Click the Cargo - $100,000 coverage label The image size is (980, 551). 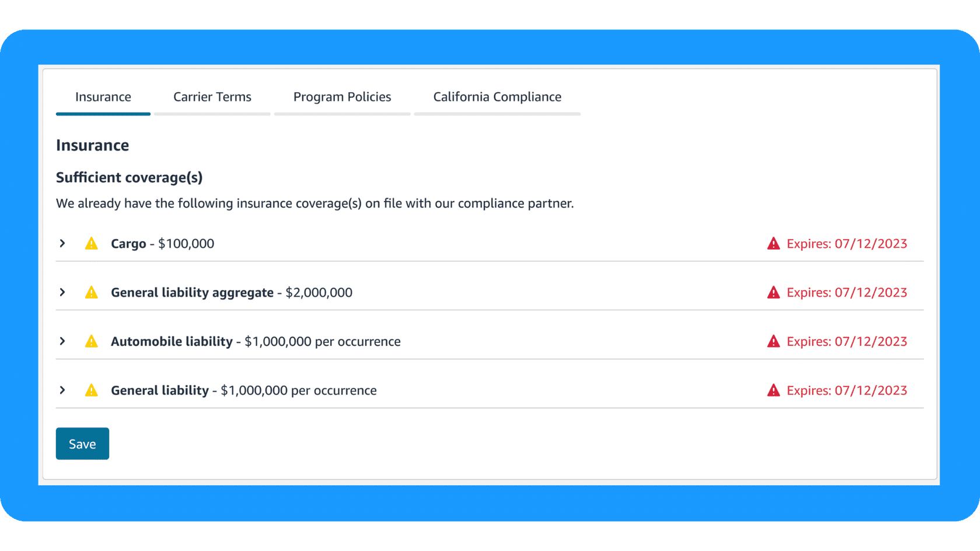(x=163, y=244)
